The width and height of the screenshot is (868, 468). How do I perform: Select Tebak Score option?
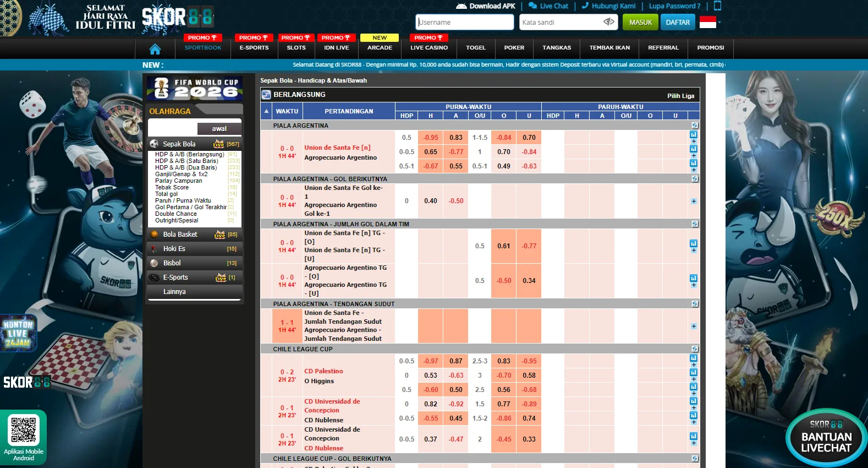point(172,187)
